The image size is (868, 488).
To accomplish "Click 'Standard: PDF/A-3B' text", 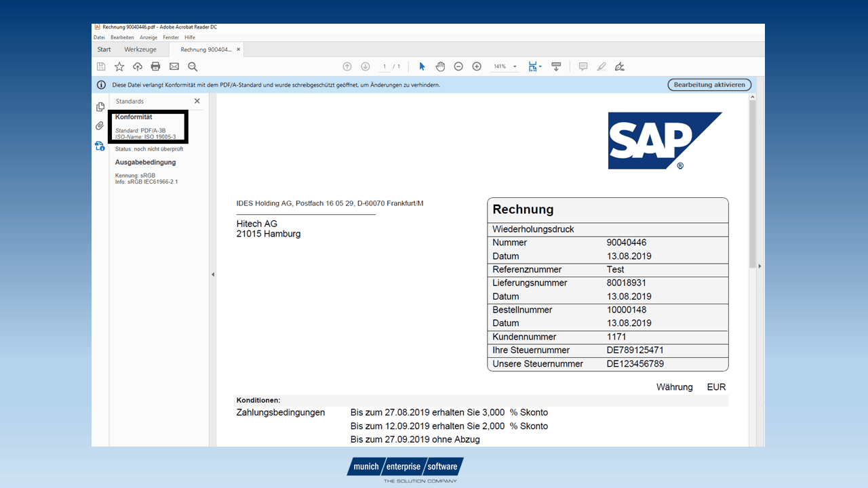I will coord(140,130).
